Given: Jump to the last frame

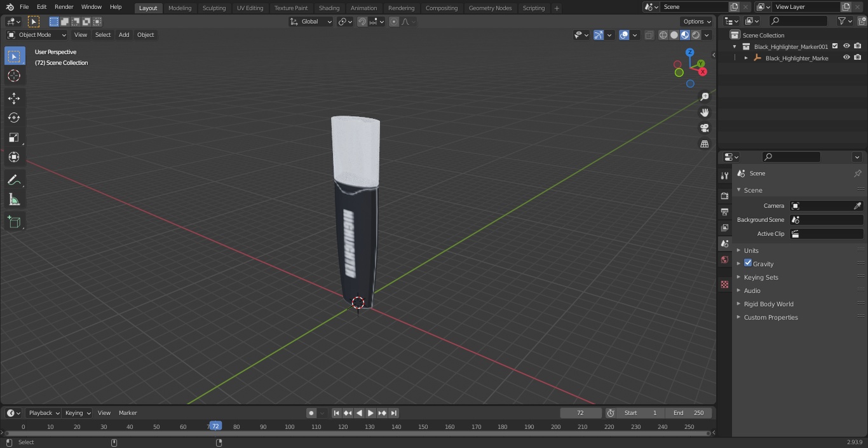Looking at the screenshot, I should point(393,413).
